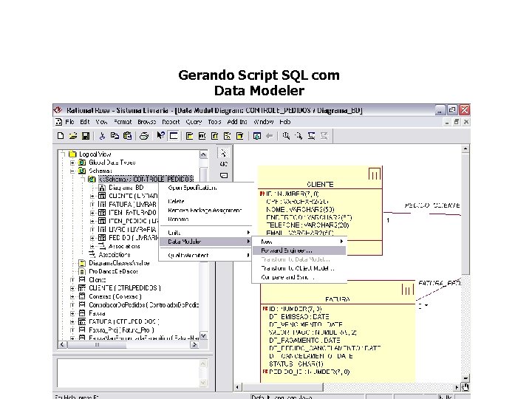Click the Browse Interaction Diagram icon
Screen dimensions: 532x399
tap(202, 136)
